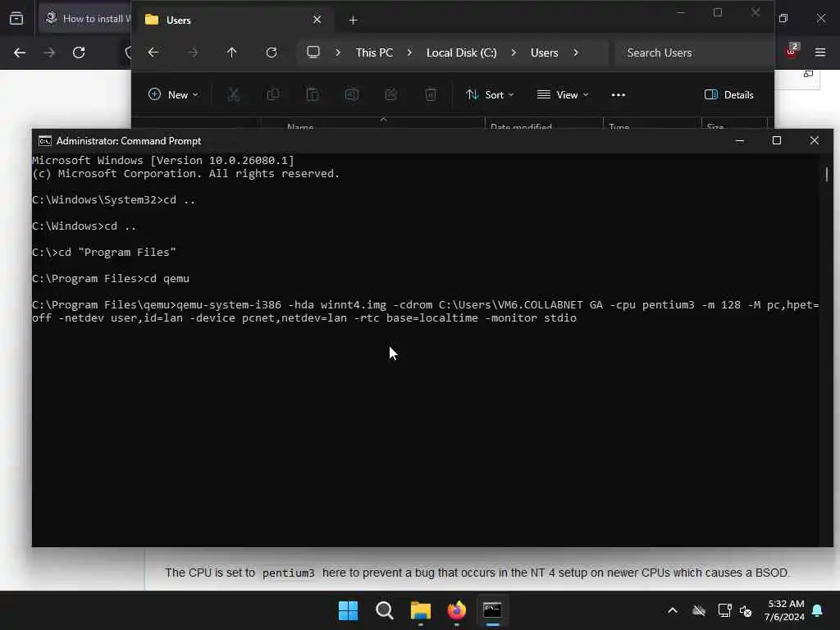This screenshot has height=630, width=840.
Task: Click the qemu-system-i386 command line text
Action: click(x=426, y=311)
